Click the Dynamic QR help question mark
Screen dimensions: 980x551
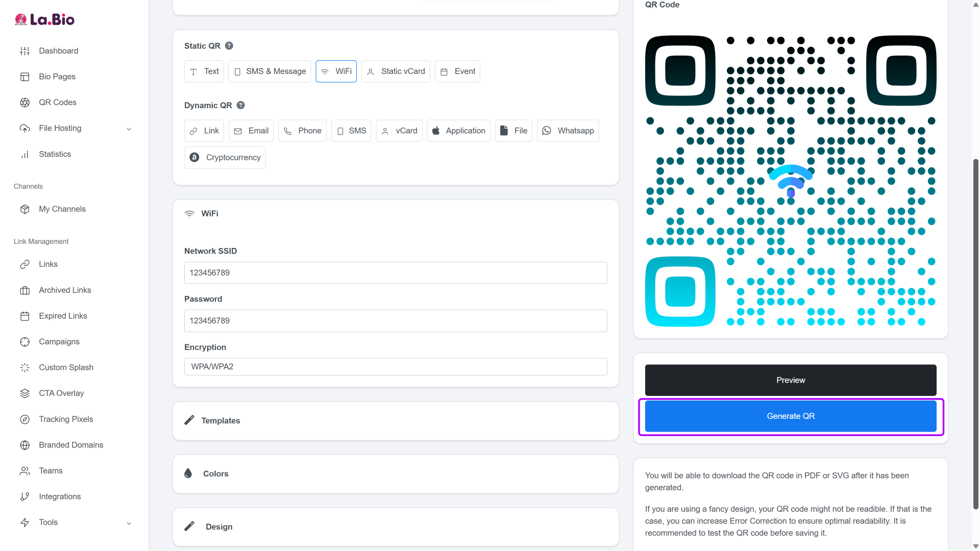click(x=241, y=105)
